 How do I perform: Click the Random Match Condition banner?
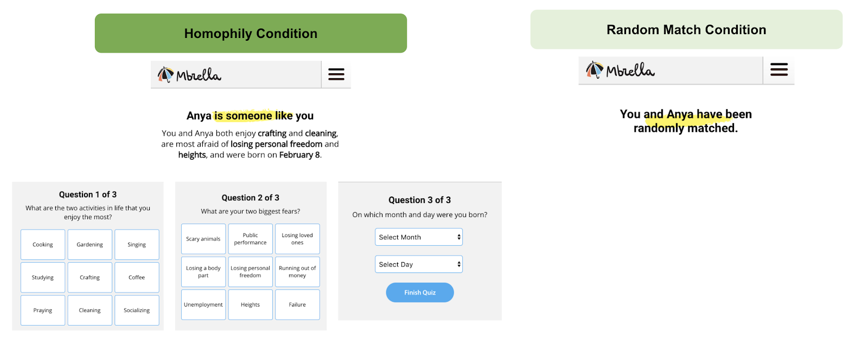pos(686,30)
